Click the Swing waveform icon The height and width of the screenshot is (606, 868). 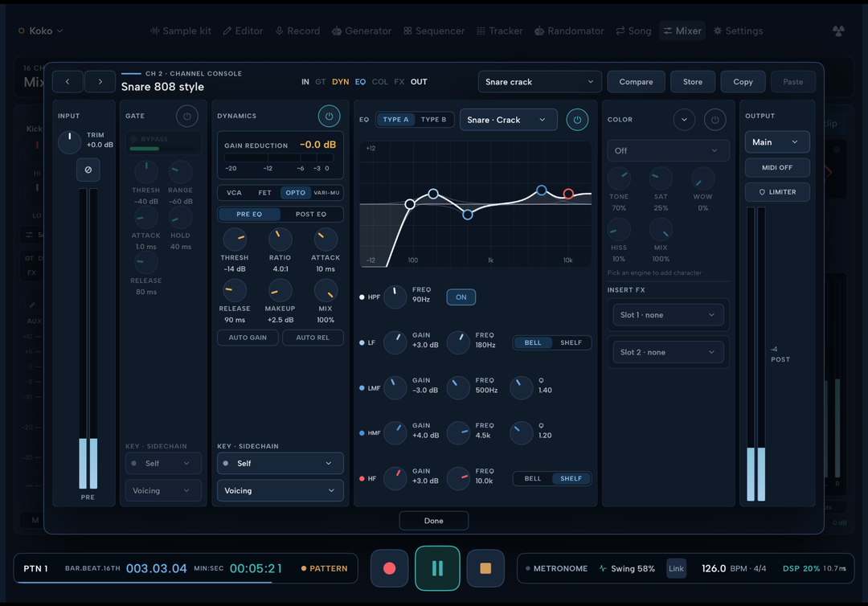(603, 568)
